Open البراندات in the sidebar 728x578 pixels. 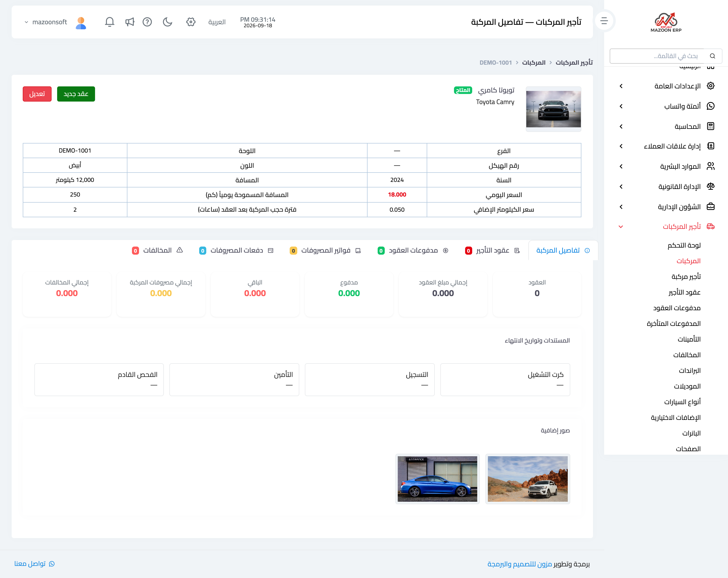(690, 371)
